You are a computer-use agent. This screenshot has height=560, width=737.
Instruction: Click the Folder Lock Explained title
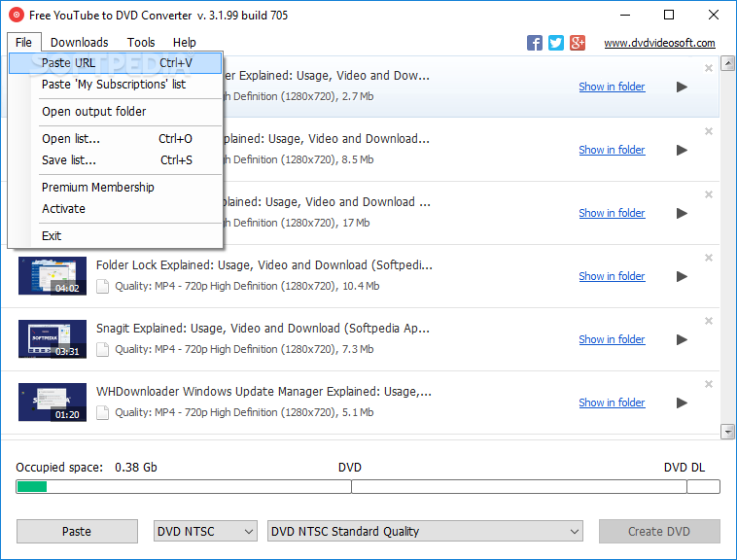pos(264,265)
